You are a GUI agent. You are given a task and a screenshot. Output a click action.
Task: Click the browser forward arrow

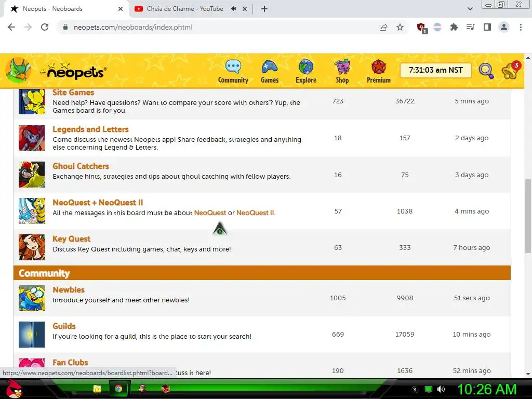(x=28, y=27)
